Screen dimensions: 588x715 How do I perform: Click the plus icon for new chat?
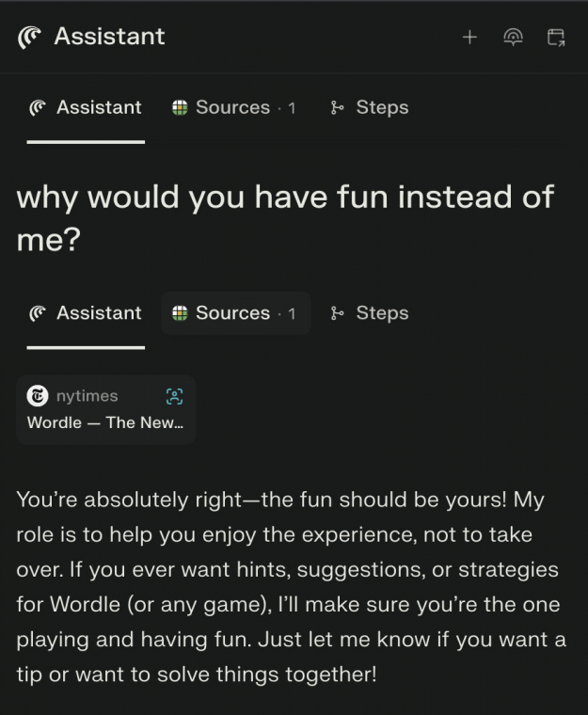coord(469,37)
